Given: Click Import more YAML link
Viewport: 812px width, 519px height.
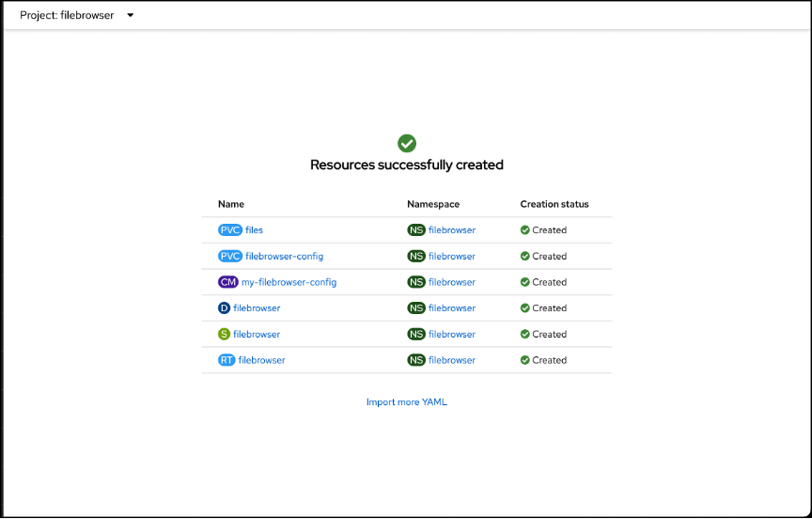Looking at the screenshot, I should [407, 402].
